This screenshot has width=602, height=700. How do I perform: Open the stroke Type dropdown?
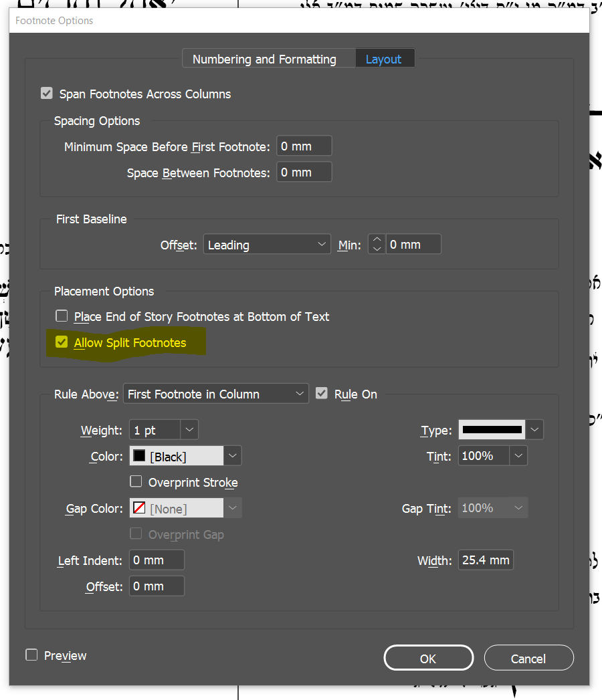pyautogui.click(x=534, y=429)
